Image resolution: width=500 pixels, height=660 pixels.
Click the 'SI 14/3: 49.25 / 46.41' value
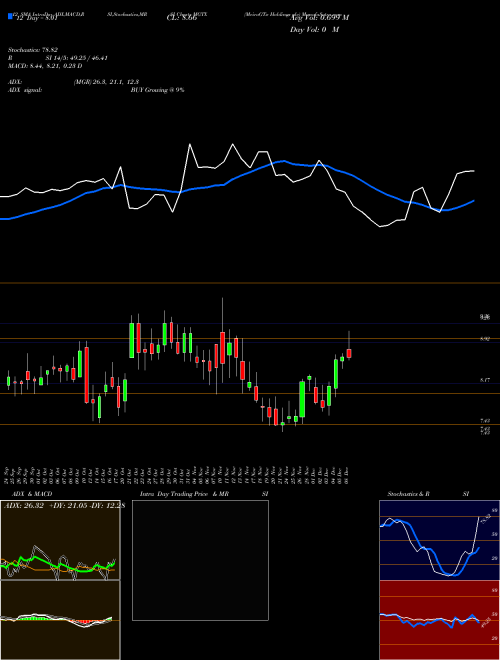pos(77,58)
